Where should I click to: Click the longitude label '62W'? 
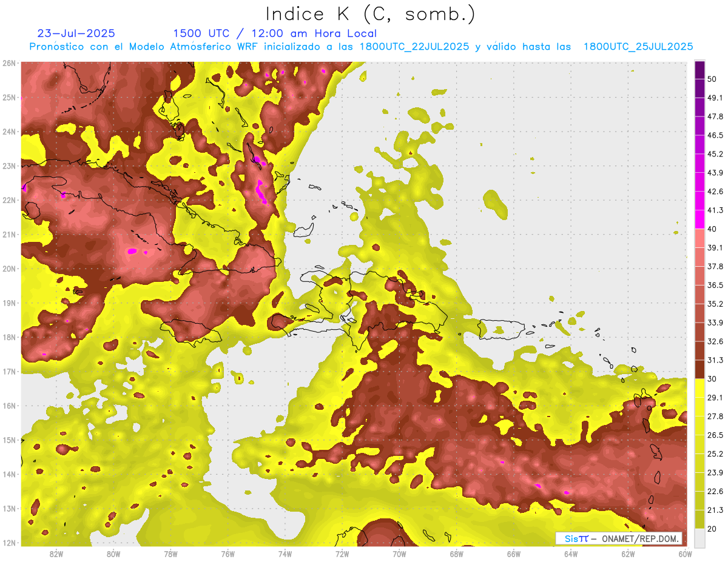(629, 554)
